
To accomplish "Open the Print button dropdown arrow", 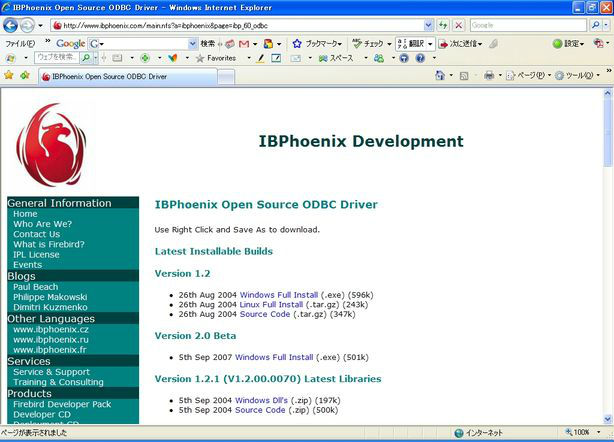I will coord(500,75).
